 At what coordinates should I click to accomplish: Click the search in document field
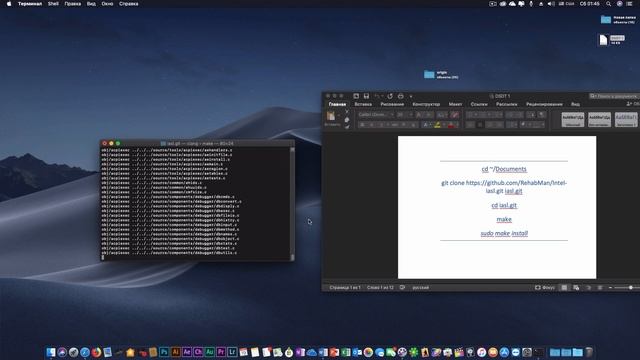[x=614, y=96]
